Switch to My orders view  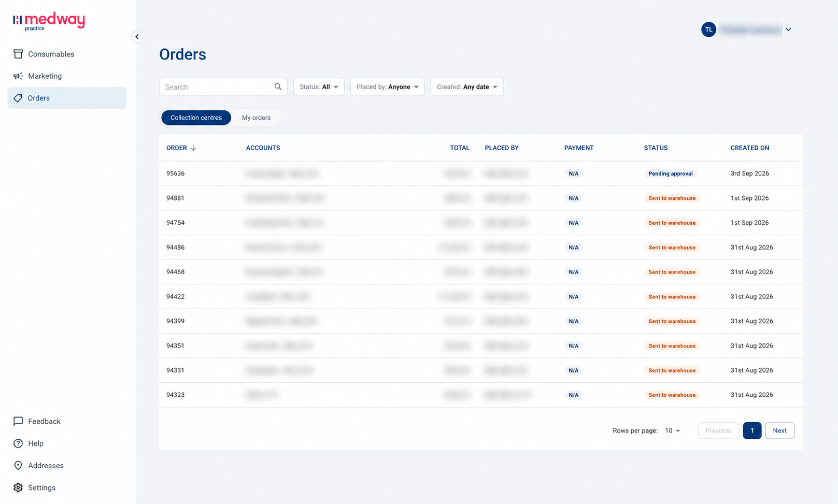coord(256,118)
